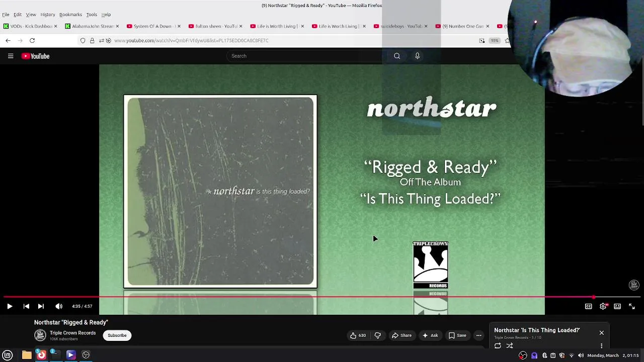This screenshot has height=362, width=644.
Task: Open volume control in system tray
Action: (x=581, y=355)
